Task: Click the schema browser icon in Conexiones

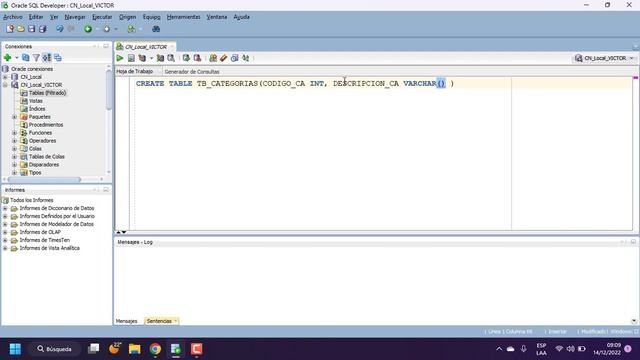Action: point(47,58)
